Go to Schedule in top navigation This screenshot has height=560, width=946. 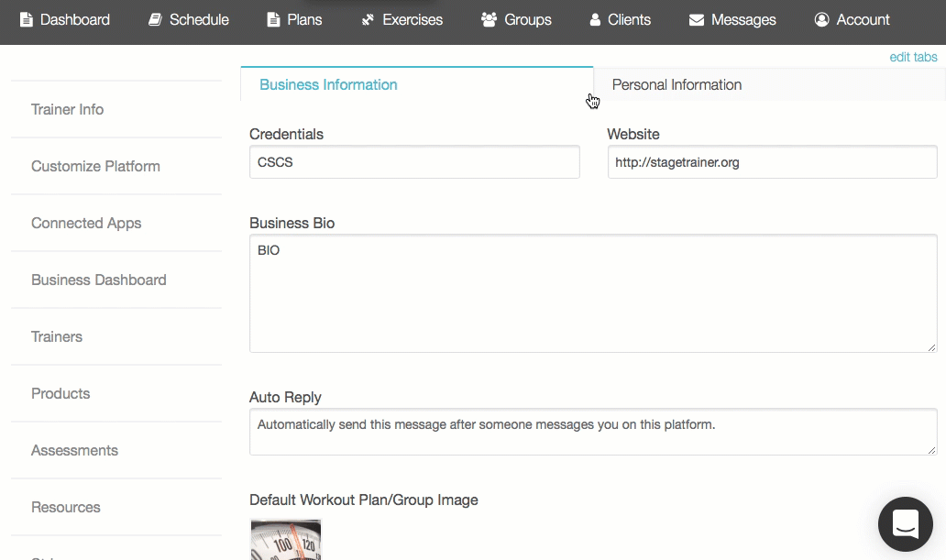189,20
